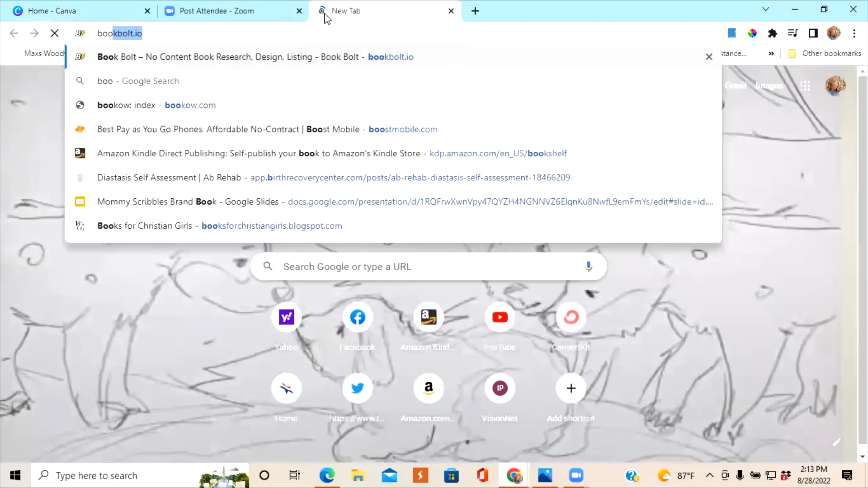Choose the bookow.com suggestion
Viewport: 868px width, 488px height.
pyautogui.click(x=393, y=105)
